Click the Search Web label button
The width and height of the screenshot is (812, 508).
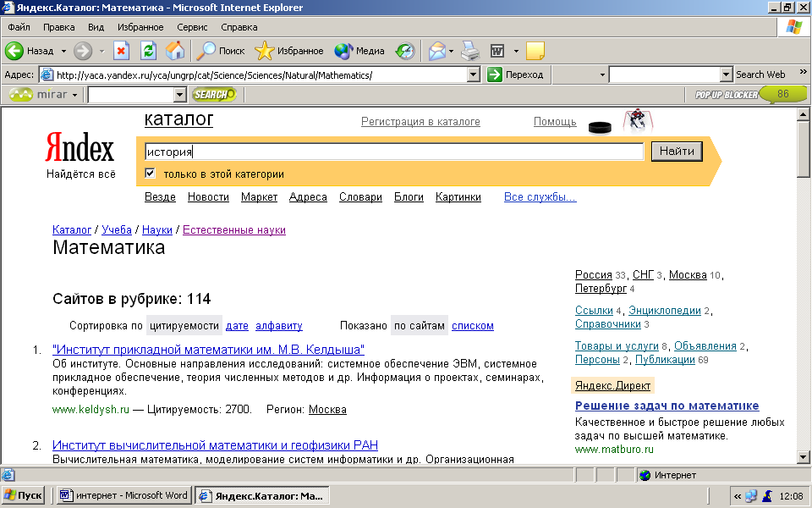760,75
